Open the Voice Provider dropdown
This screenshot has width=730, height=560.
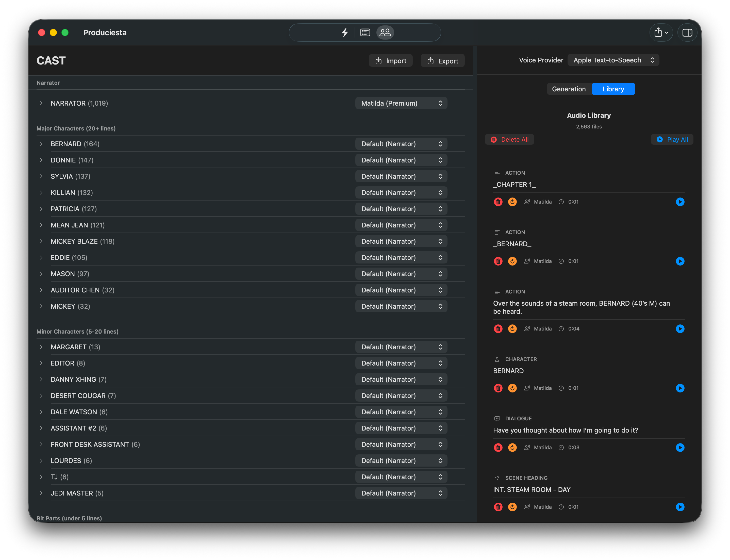[613, 60]
